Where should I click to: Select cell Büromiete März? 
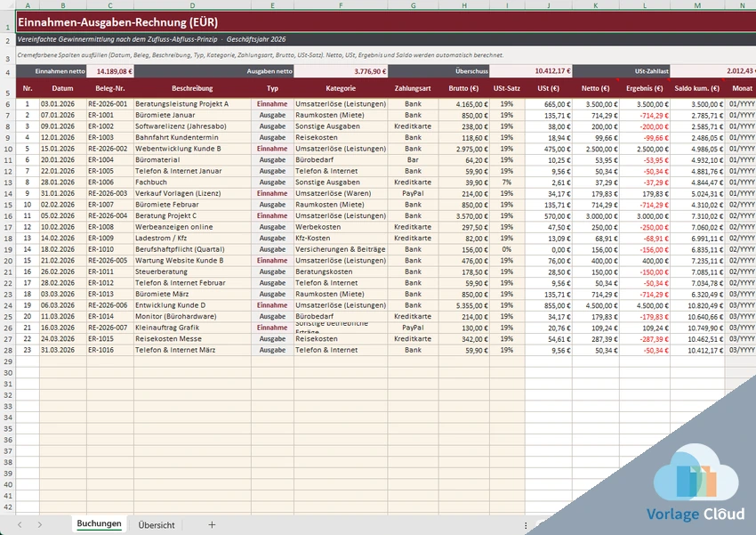(x=192, y=294)
